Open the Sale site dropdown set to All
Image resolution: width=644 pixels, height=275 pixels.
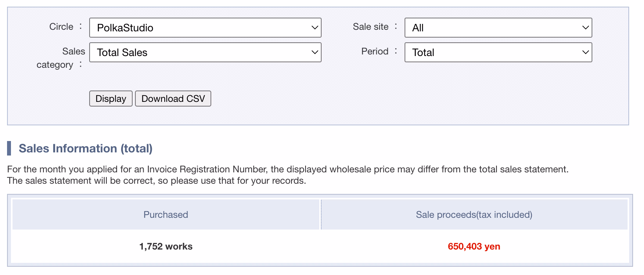498,28
